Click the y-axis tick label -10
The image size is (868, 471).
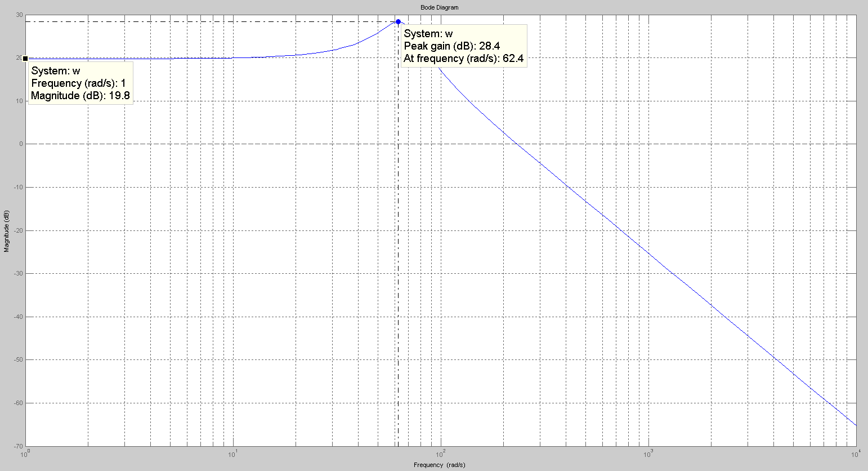coord(18,188)
